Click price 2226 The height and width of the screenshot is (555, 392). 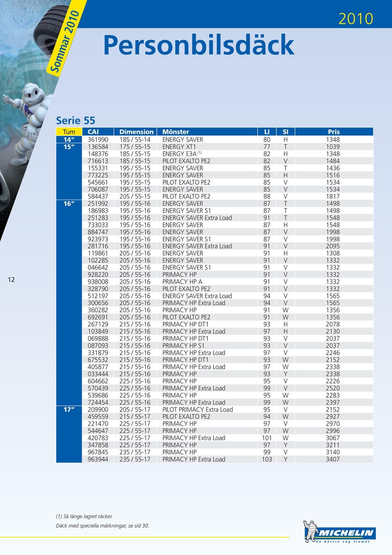(x=333, y=381)
